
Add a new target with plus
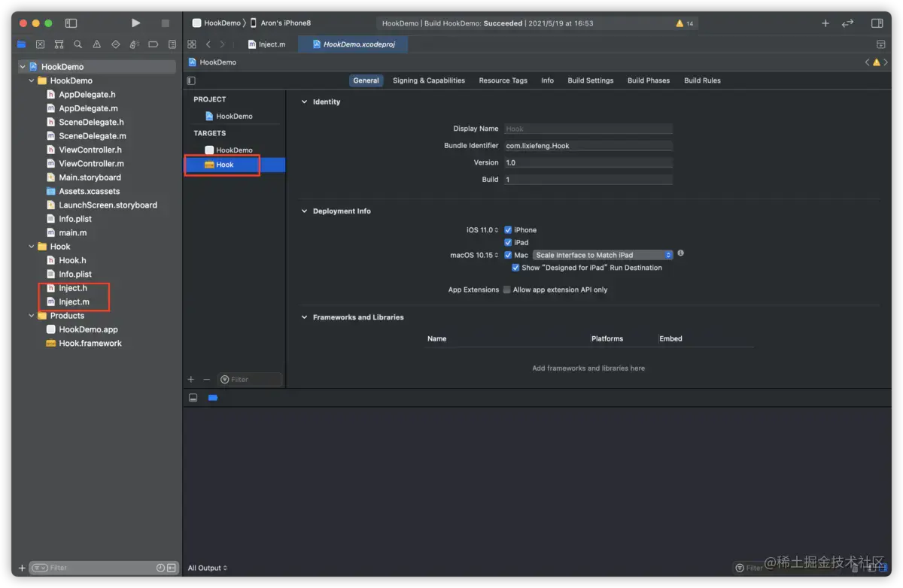pos(191,380)
